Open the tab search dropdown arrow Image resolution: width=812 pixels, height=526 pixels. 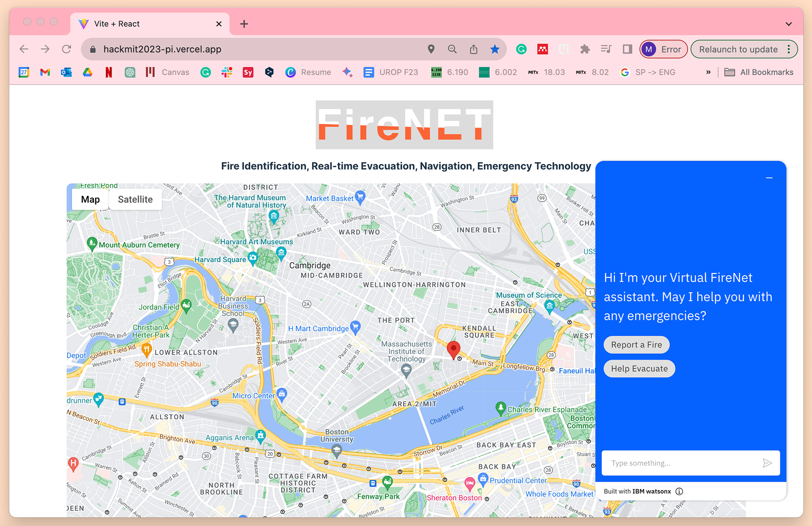click(x=789, y=24)
